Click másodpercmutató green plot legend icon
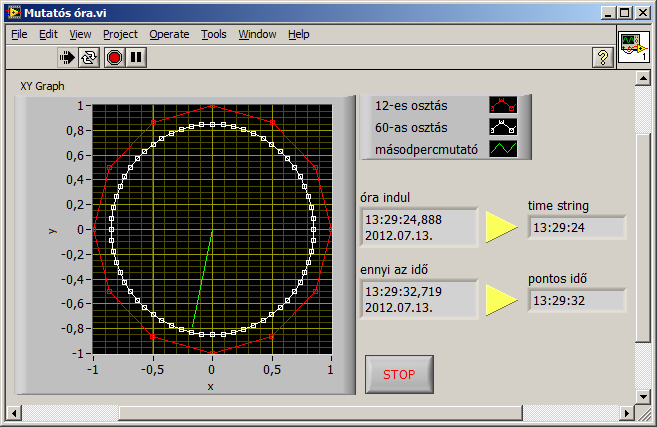 pyautogui.click(x=503, y=149)
